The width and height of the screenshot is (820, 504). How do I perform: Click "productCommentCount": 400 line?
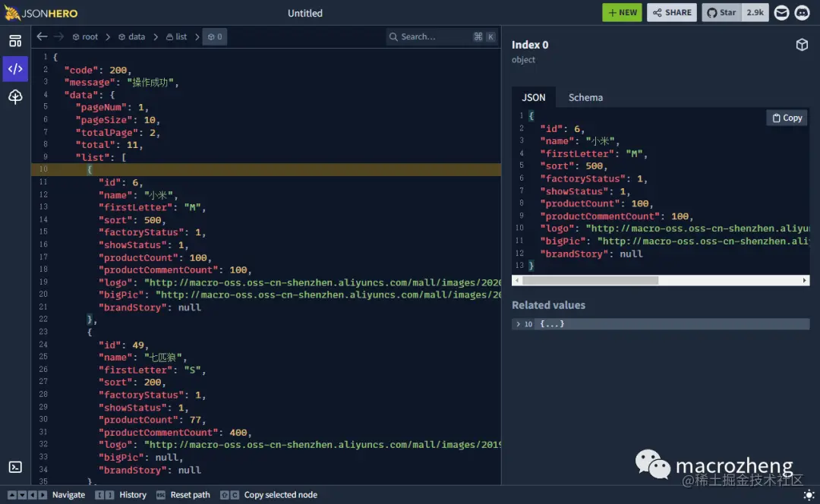(175, 433)
